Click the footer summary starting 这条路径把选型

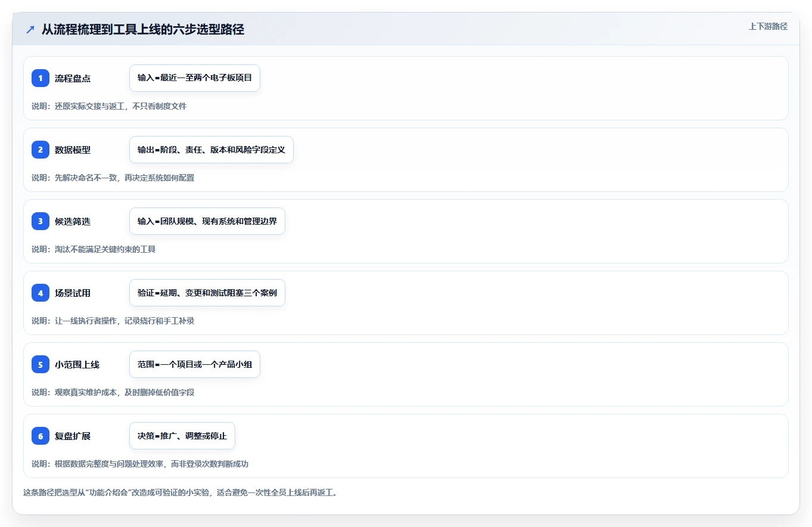[181, 492]
